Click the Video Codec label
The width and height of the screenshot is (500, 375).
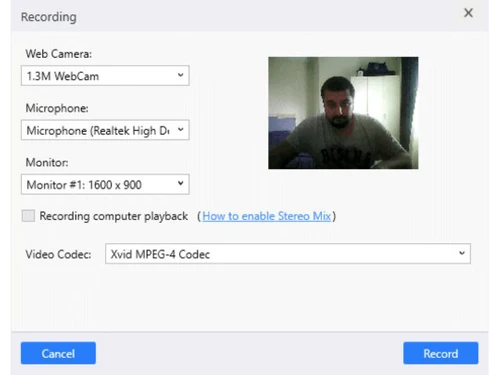tap(58, 254)
